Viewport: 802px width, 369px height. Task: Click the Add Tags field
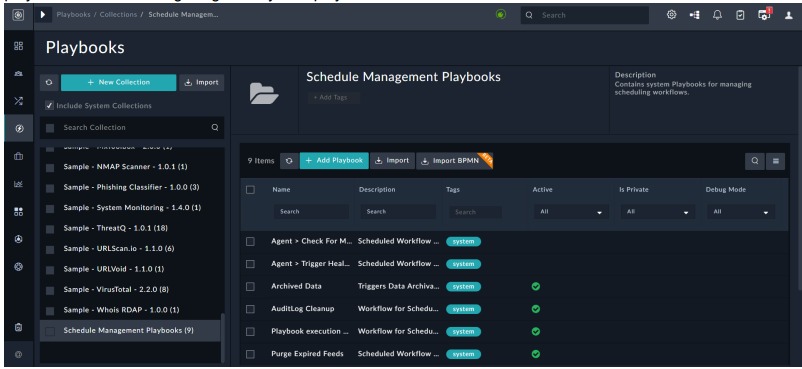[x=333, y=98]
